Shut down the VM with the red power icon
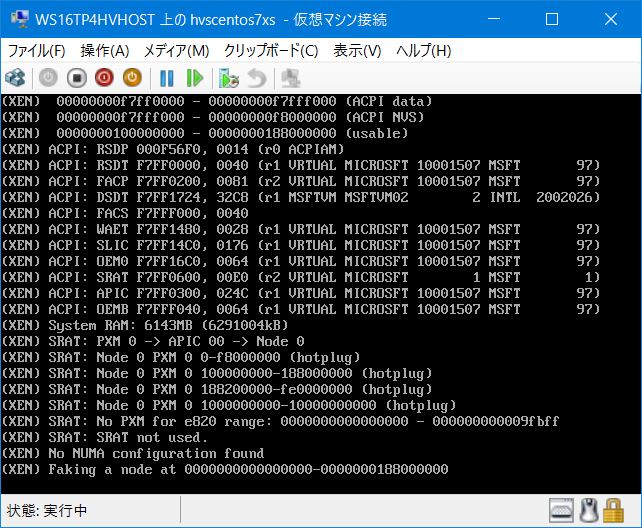The height and width of the screenshot is (528, 642). (104, 78)
